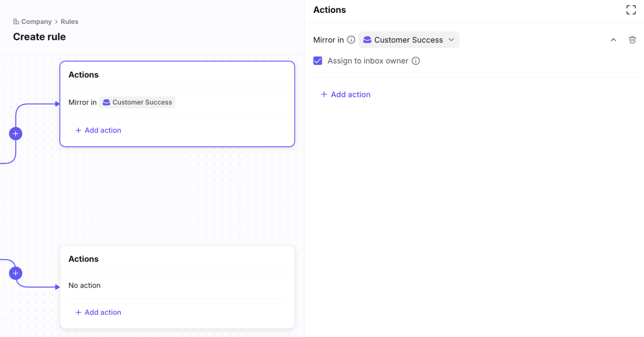Screen dimensions: 644x337
Task: Delete the Mirror in action with trash icon
Action: 632,40
